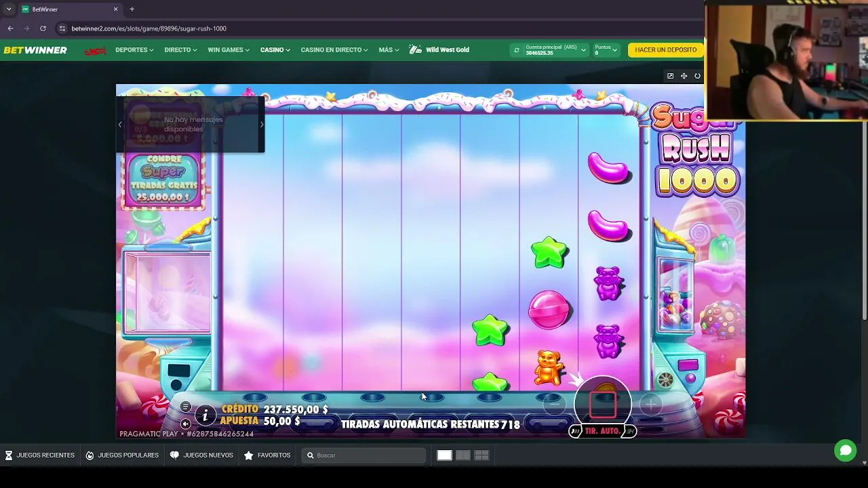868x488 pixels.
Task: Select single-game layout view
Action: click(x=444, y=455)
